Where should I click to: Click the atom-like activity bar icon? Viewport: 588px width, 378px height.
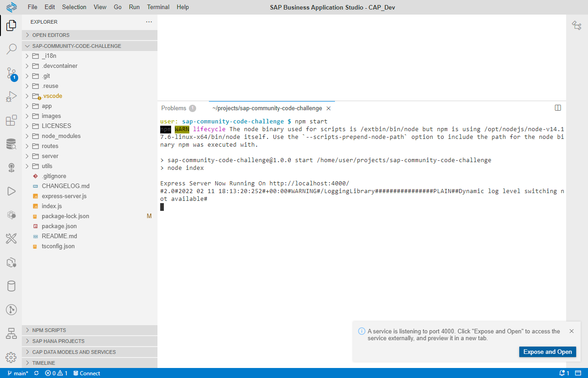[x=11, y=215]
